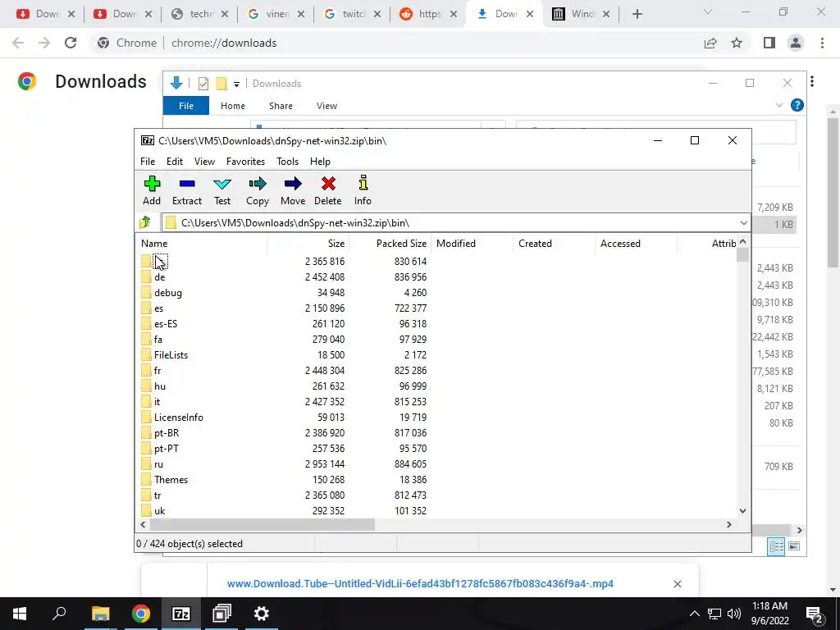Run Test on the archive
This screenshot has height=630, width=840.
(x=222, y=190)
